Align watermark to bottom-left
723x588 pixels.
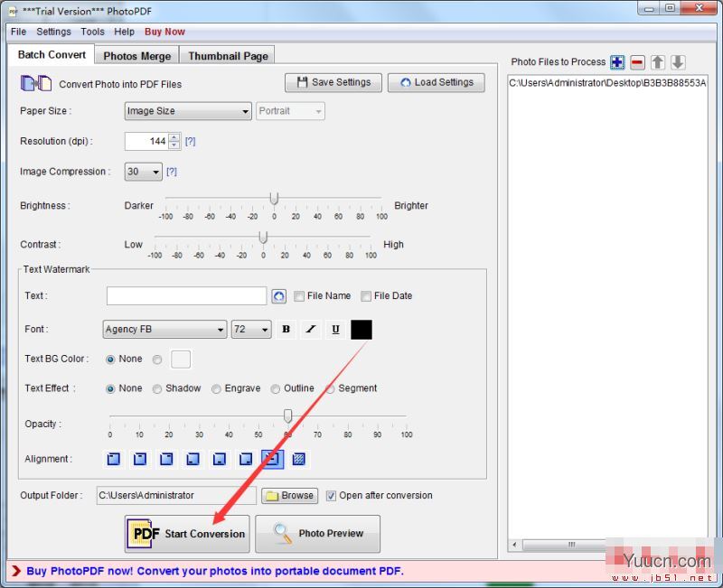(192, 459)
